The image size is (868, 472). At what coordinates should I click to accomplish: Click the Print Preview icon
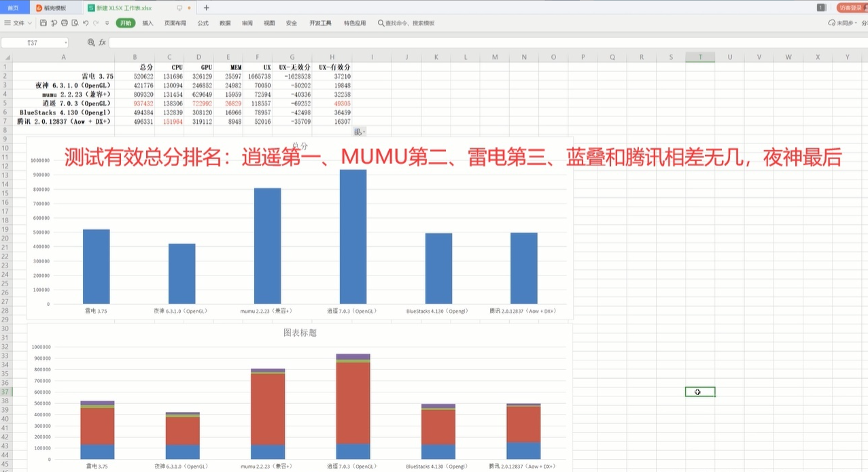[75, 23]
